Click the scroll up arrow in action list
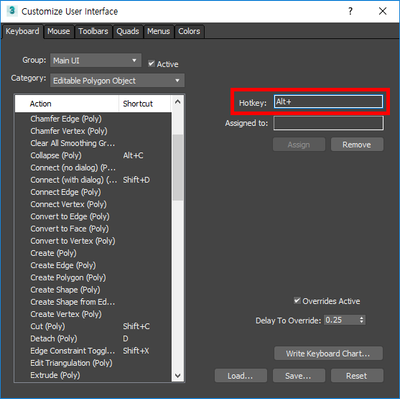This screenshot has height=399, width=400. [178, 102]
